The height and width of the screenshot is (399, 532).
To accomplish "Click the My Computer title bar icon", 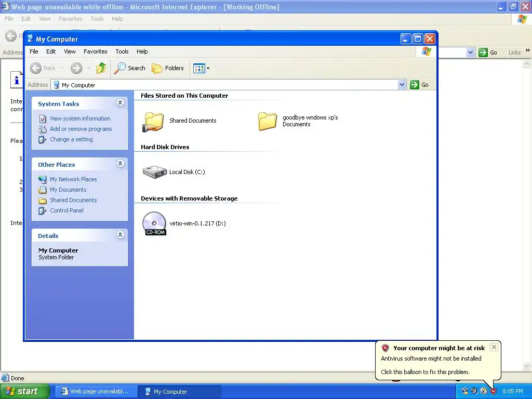I will [x=30, y=38].
